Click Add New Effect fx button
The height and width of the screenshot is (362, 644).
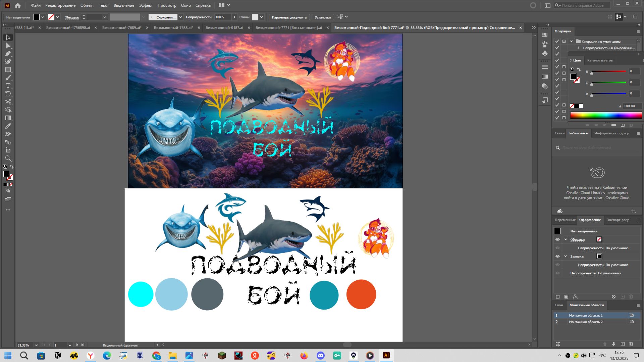pyautogui.click(x=575, y=297)
